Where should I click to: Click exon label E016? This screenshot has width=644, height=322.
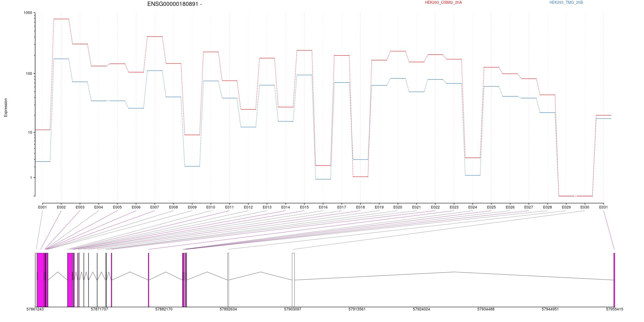[323, 207]
